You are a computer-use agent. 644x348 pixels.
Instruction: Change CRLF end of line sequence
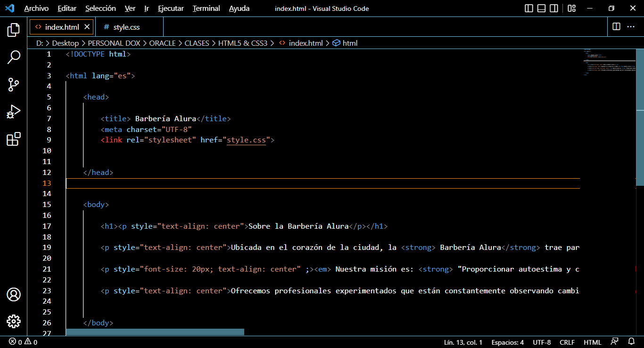(567, 342)
